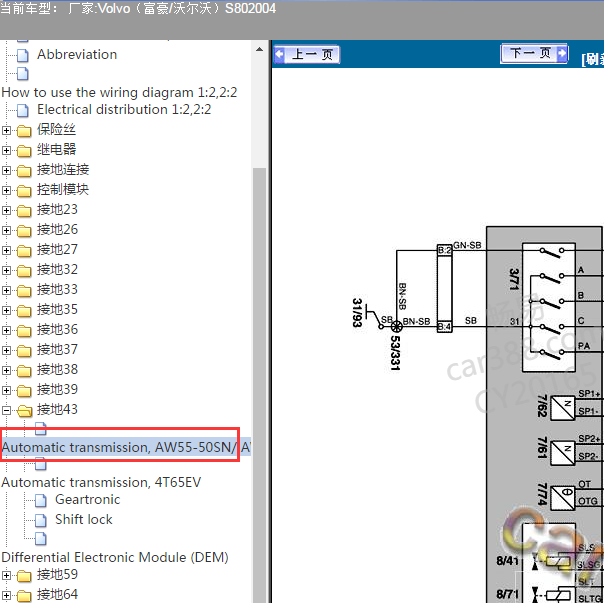Click the 继电器 folder icon
The height and width of the screenshot is (603, 604).
24,151
